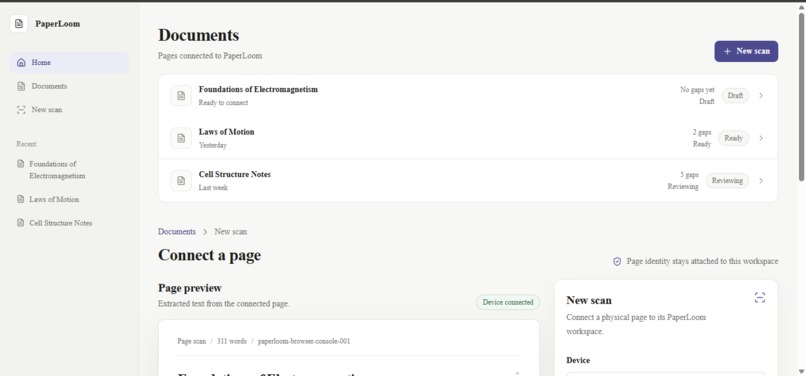Select Documents in the sidebar menu
The image size is (806, 376).
pos(69,86)
